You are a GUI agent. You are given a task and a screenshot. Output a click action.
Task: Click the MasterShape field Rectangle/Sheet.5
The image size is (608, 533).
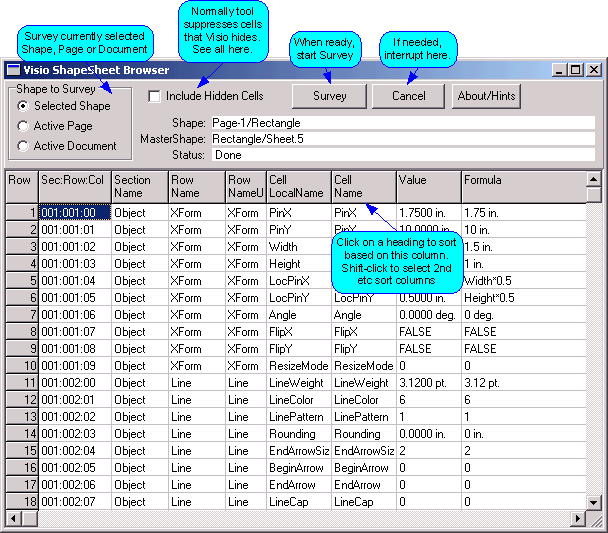pos(403,139)
